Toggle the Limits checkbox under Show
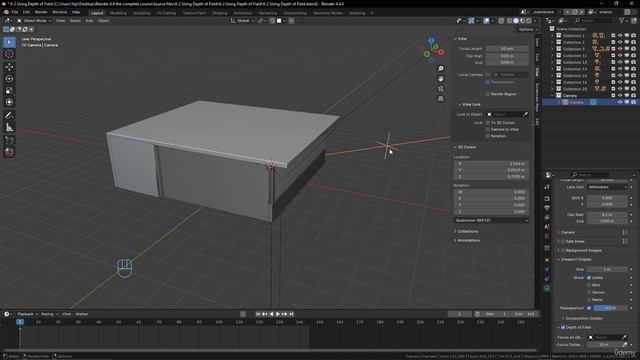The height and width of the screenshot is (360, 640). pos(589,278)
